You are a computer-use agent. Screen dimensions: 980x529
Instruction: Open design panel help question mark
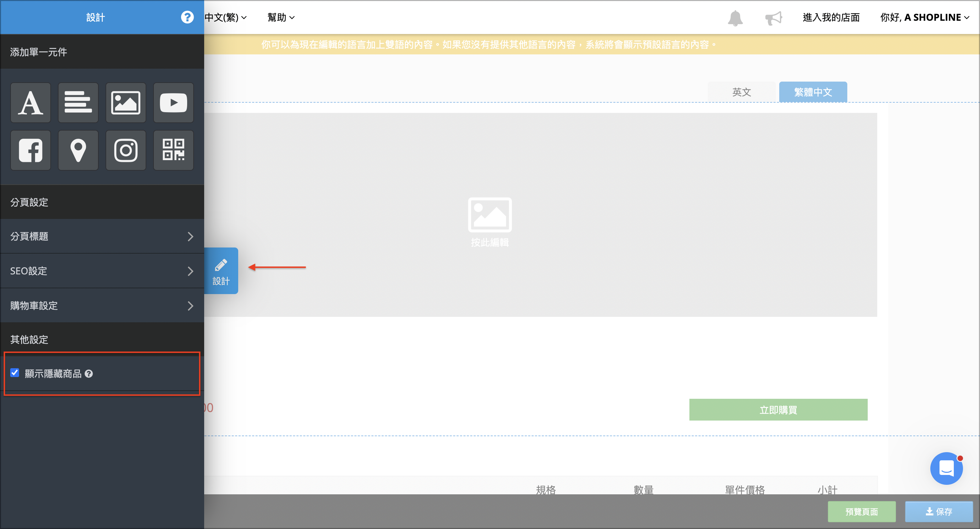click(x=187, y=17)
